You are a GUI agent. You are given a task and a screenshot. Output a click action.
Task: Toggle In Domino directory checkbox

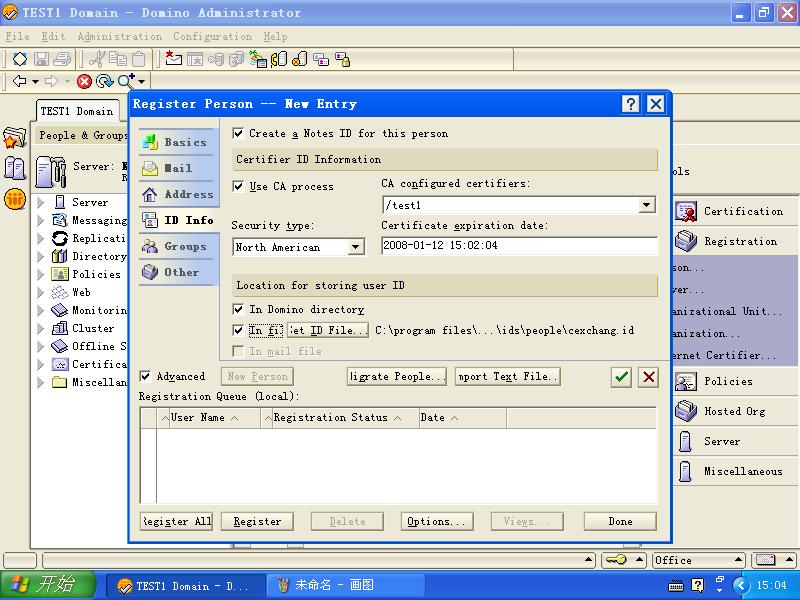point(238,309)
